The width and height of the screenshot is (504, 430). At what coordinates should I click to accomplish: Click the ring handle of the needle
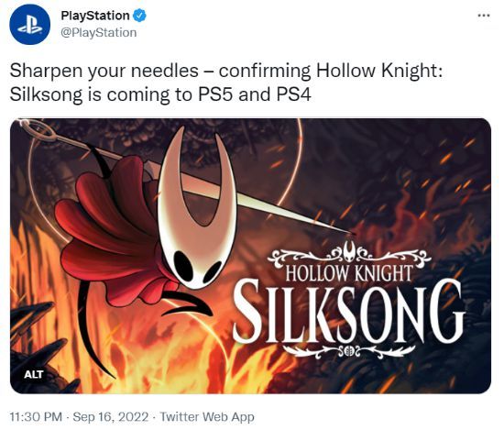click(x=38, y=130)
